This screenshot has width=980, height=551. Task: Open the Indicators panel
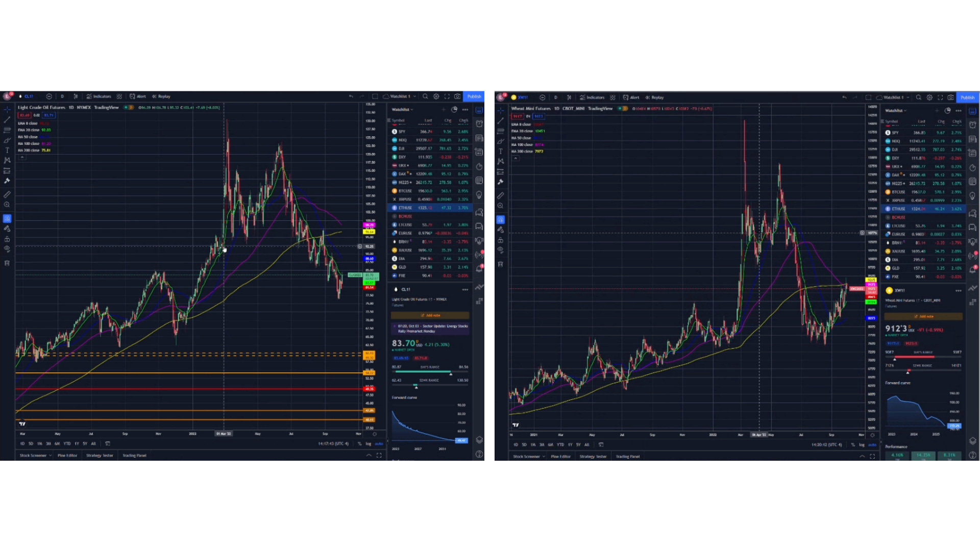pos(99,96)
